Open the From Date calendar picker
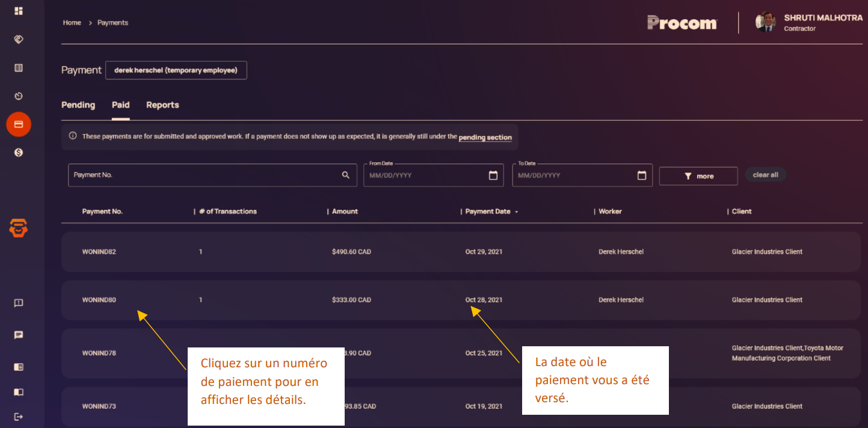Screen dimensions: 868x428 click(x=493, y=176)
